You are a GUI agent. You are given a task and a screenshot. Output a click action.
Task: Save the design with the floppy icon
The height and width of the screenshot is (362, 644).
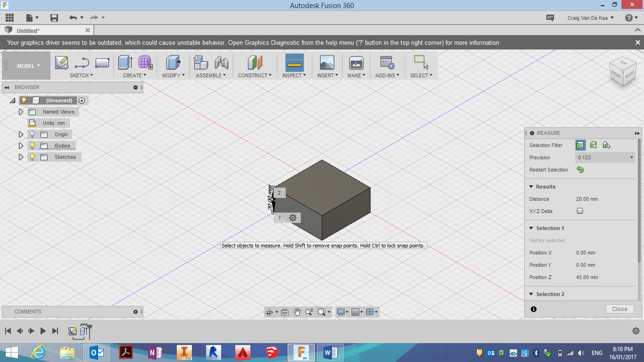tap(54, 18)
